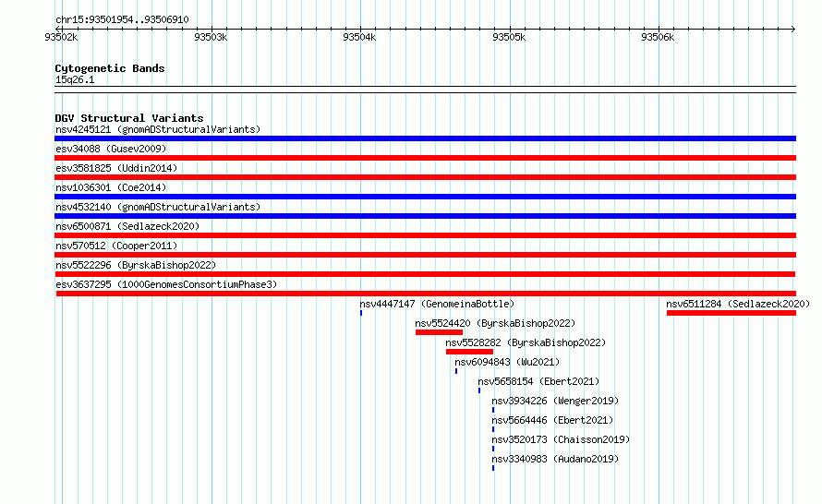
Task: Select the esv34088 (Gusev2009) label
Action: (x=111, y=149)
